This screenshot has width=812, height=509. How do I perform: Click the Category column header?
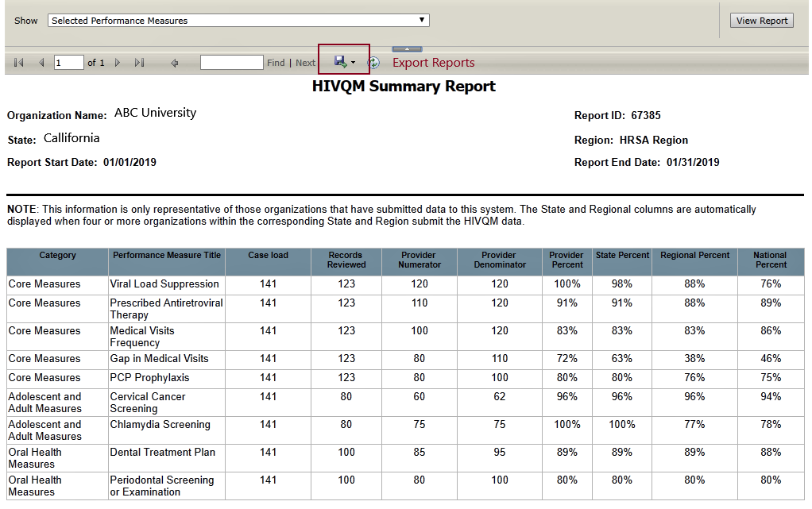(x=58, y=256)
